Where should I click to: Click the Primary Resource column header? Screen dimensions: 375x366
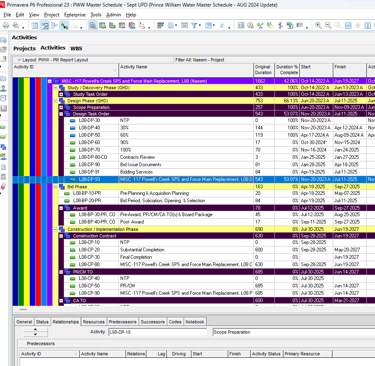click(307, 354)
